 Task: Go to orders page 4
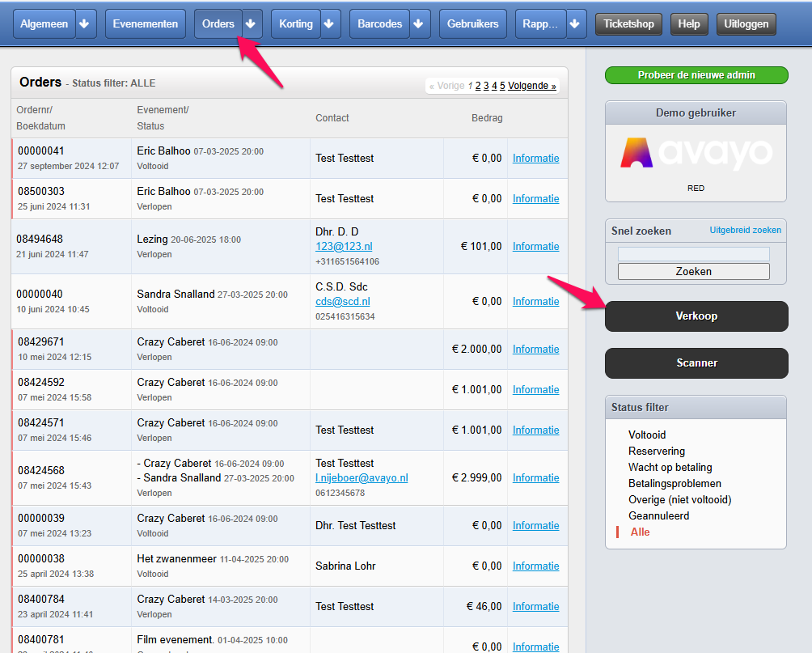[494, 86]
